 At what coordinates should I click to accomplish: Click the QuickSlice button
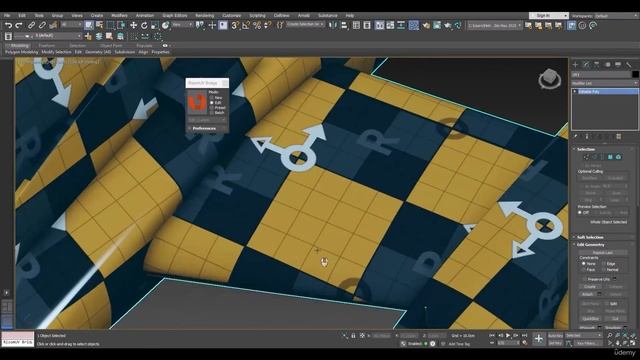[591, 318]
